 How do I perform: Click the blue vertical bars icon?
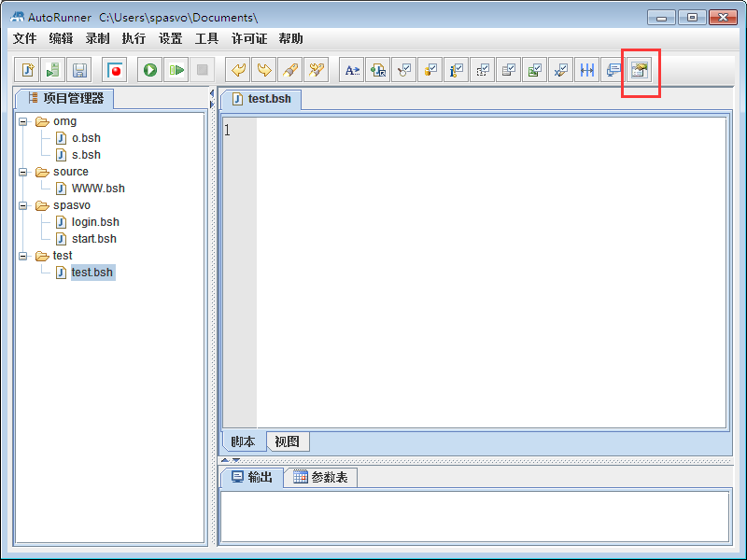click(587, 71)
